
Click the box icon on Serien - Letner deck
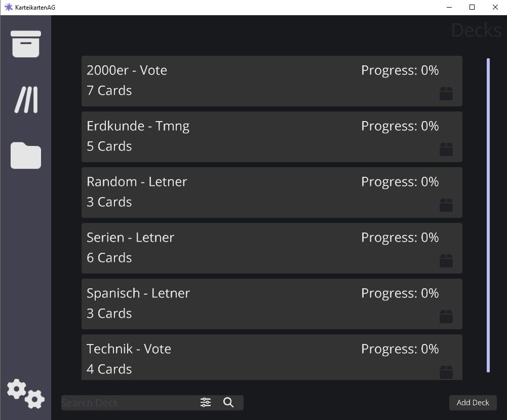point(446,260)
